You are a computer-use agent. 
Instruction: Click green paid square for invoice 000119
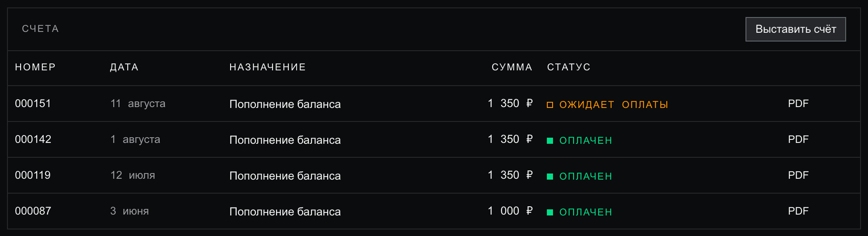click(550, 177)
